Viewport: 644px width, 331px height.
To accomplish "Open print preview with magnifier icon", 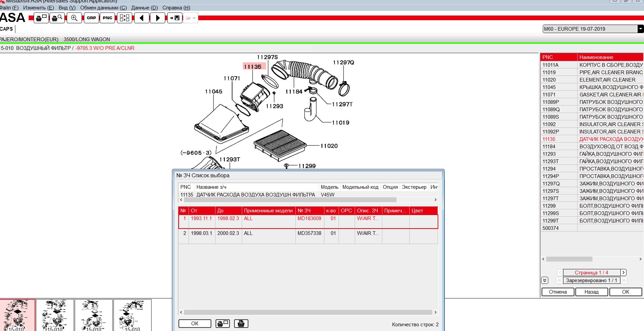I will click(57, 18).
